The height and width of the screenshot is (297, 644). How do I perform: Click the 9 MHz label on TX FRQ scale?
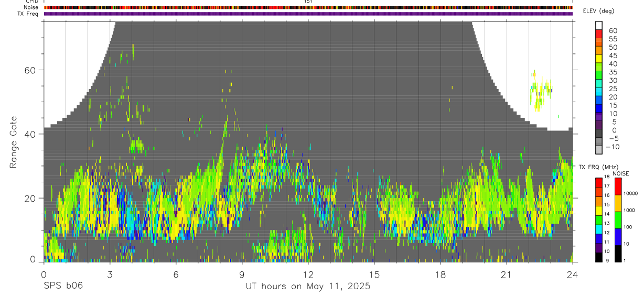[x=607, y=260]
